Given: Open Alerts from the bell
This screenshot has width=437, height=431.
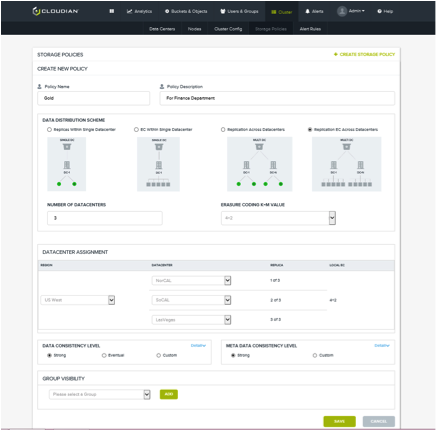Looking at the screenshot, I should coord(314,11).
